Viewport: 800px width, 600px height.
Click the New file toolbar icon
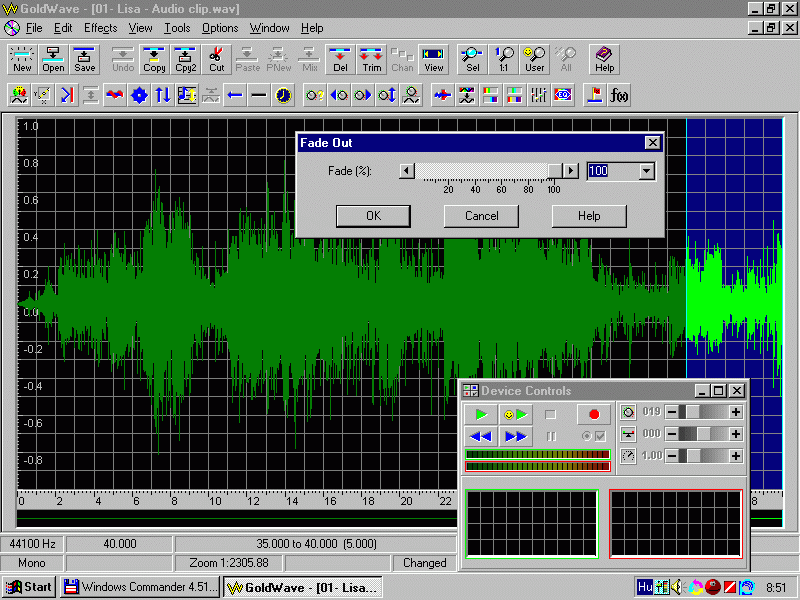22,60
